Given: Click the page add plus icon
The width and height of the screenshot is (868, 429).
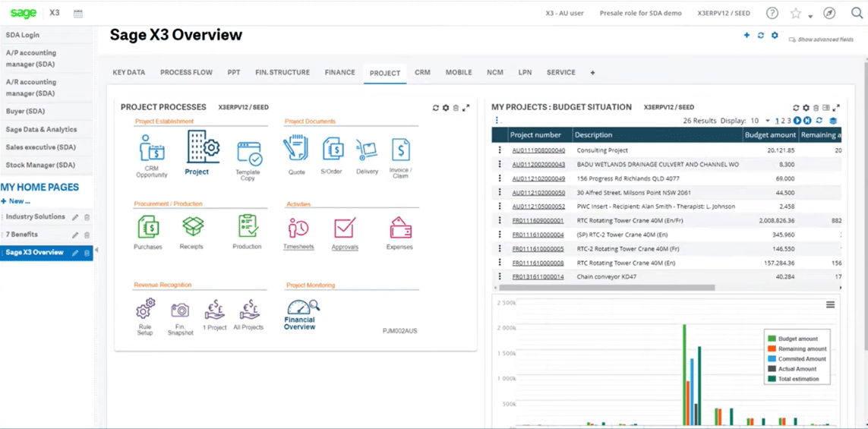Looking at the screenshot, I should tap(746, 35).
